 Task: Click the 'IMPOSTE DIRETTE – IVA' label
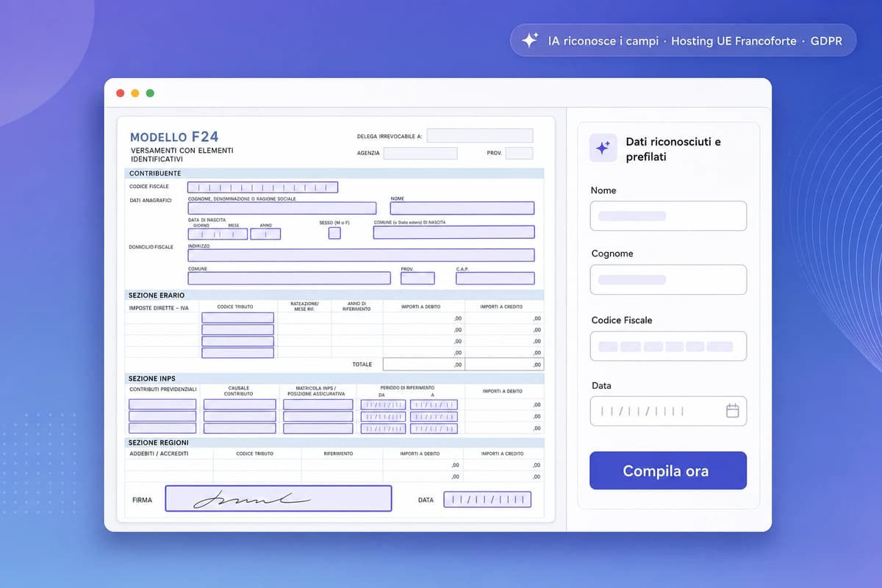[x=158, y=308]
